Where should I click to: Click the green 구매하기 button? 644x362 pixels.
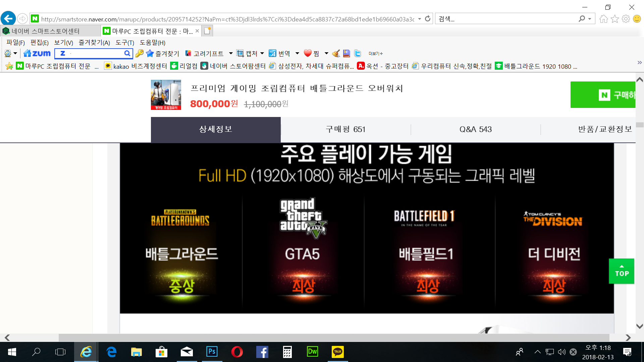(603, 95)
